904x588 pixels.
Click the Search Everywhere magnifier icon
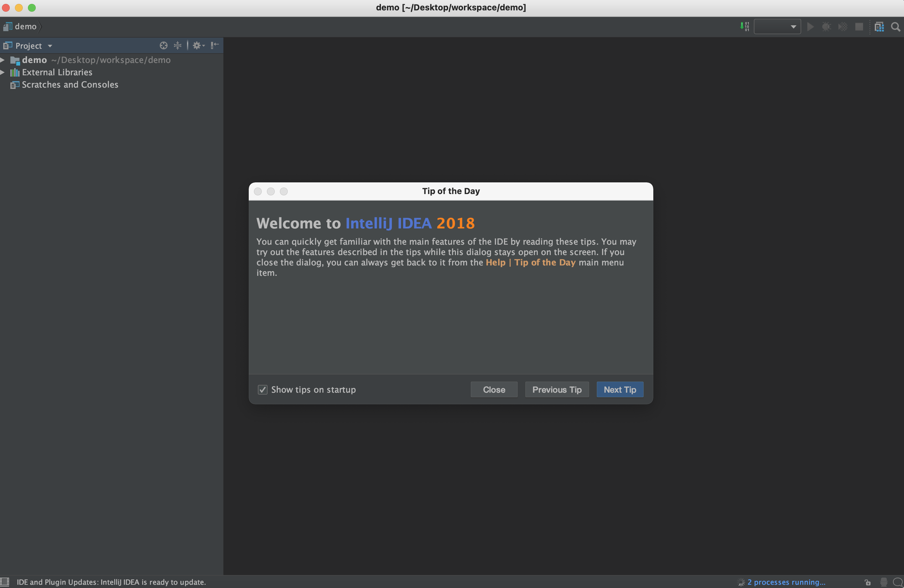(895, 27)
